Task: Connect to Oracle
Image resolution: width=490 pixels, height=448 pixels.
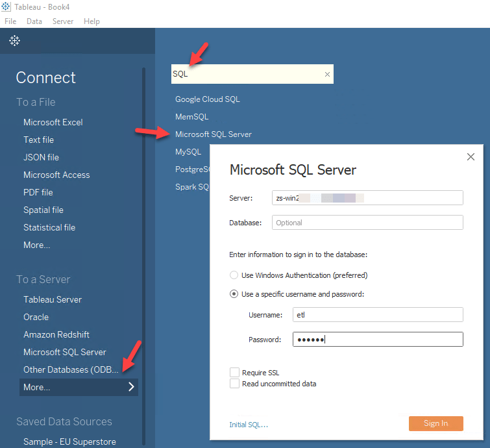Action: click(36, 317)
